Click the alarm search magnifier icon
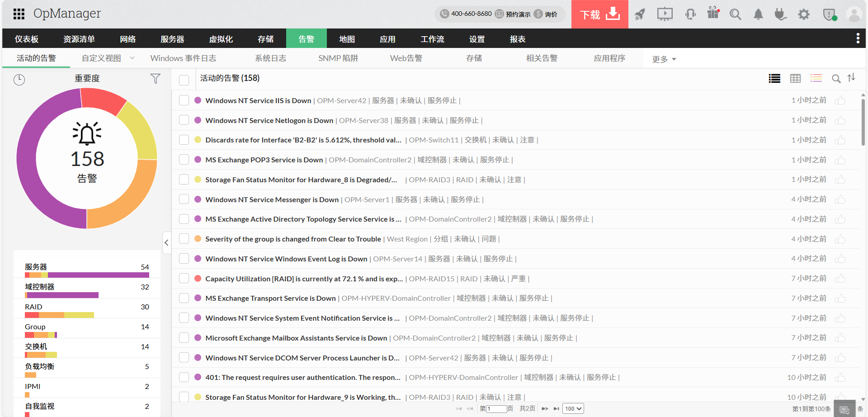The height and width of the screenshot is (417, 868). click(836, 79)
